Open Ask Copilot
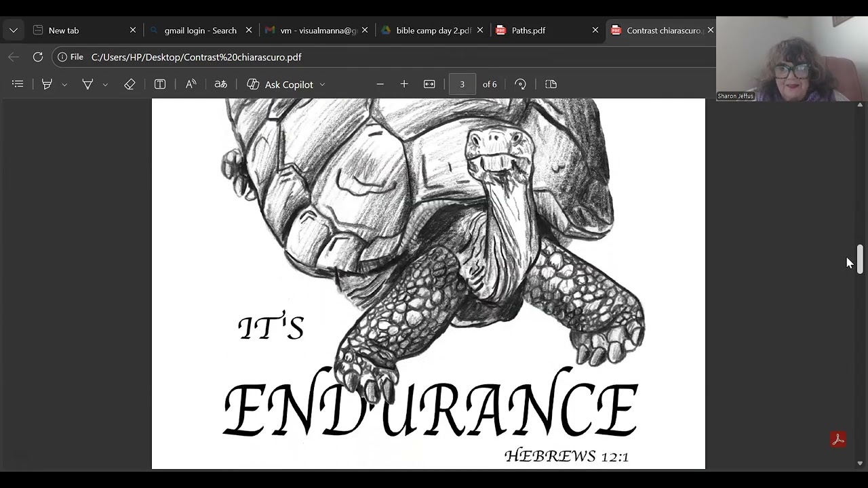Viewport: 868px width, 488px height. coord(280,84)
